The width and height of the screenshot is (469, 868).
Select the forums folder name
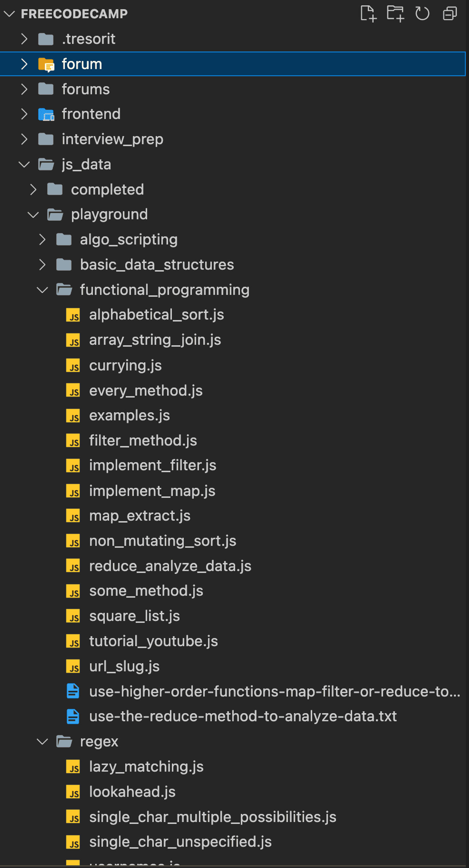click(x=86, y=89)
